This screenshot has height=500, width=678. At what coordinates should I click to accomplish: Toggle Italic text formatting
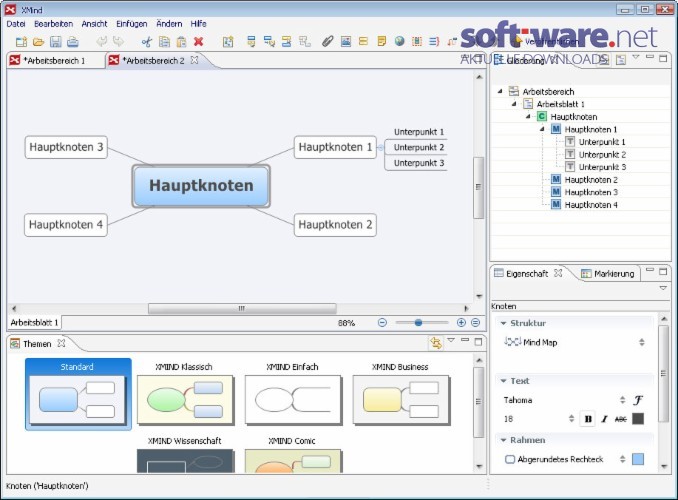(x=604, y=419)
